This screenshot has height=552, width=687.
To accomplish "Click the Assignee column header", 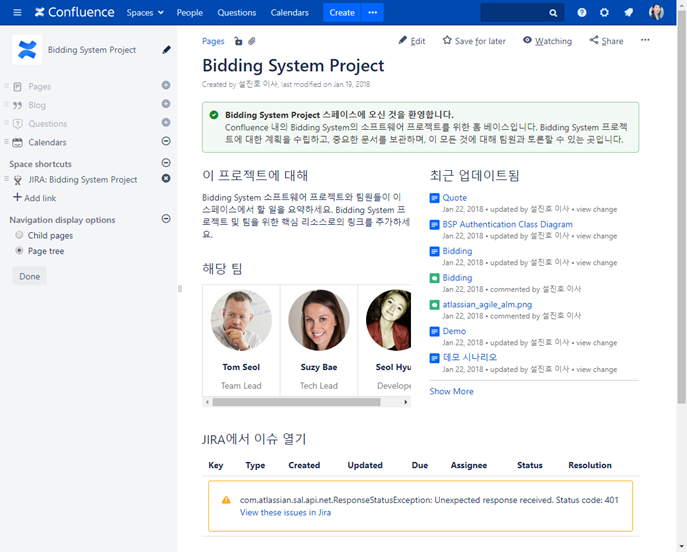I will (469, 465).
